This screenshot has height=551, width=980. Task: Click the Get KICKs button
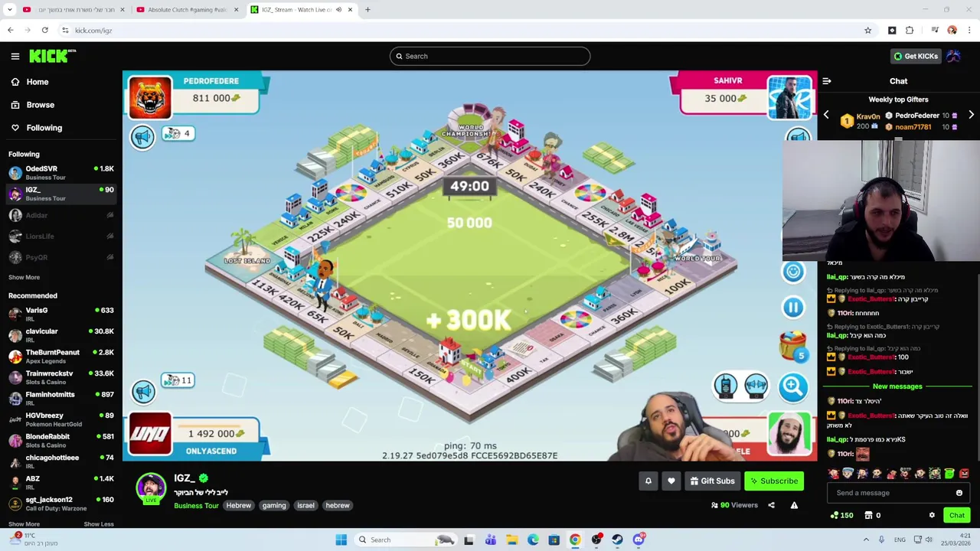tap(915, 56)
